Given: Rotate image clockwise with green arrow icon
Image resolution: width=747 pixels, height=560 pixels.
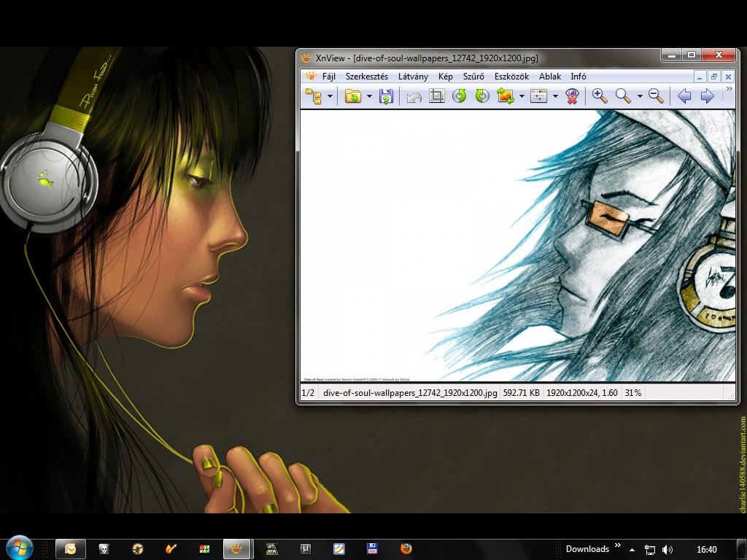Looking at the screenshot, I should (482, 96).
